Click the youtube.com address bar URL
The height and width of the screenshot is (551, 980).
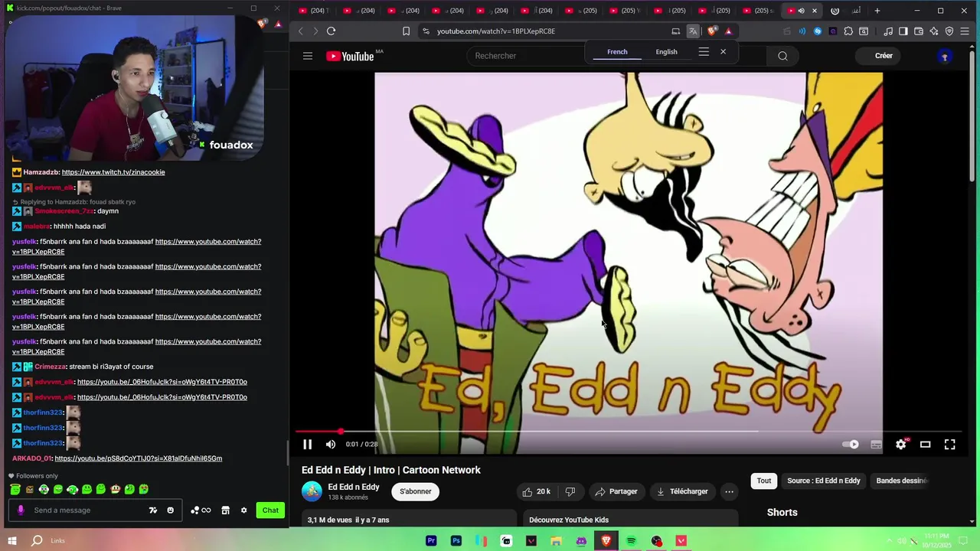(496, 31)
